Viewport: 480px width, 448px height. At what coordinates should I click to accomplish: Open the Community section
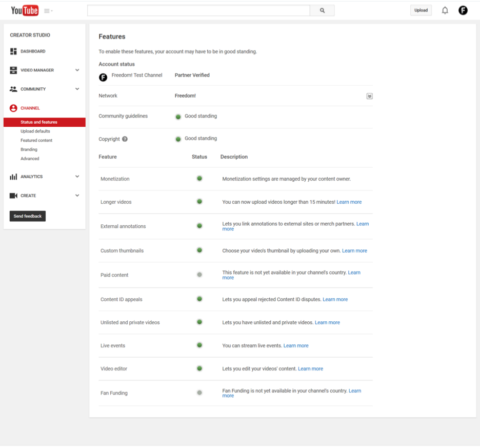pos(33,89)
